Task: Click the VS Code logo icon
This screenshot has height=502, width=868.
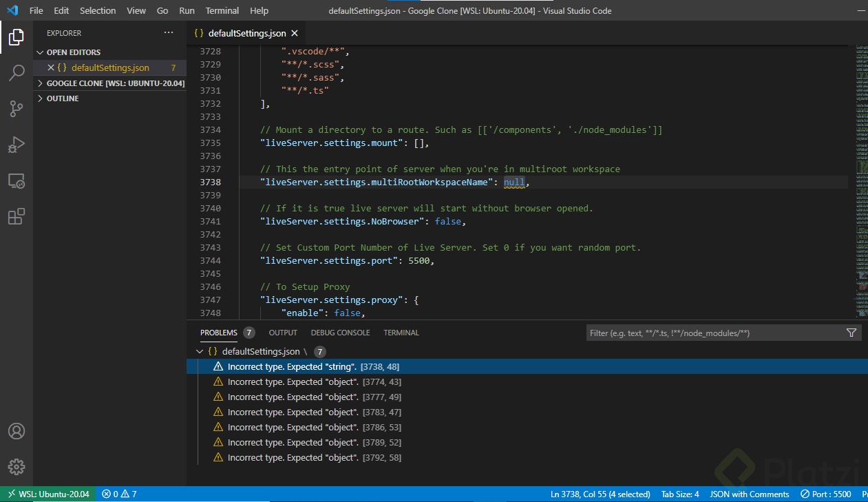Action: pyautogui.click(x=12, y=10)
